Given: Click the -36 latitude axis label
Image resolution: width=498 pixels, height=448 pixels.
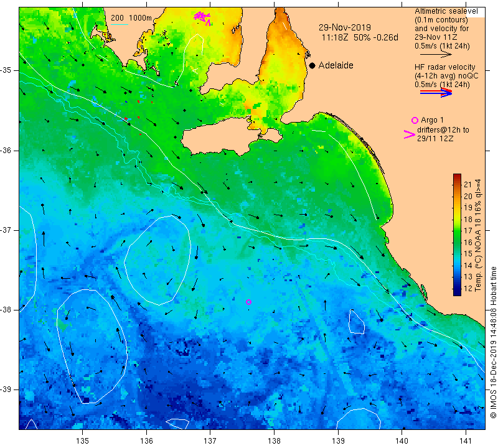Looking at the screenshot, I should 6,150.
